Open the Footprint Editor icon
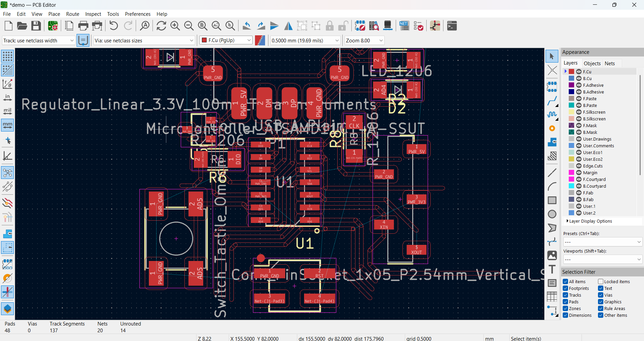 (360, 26)
